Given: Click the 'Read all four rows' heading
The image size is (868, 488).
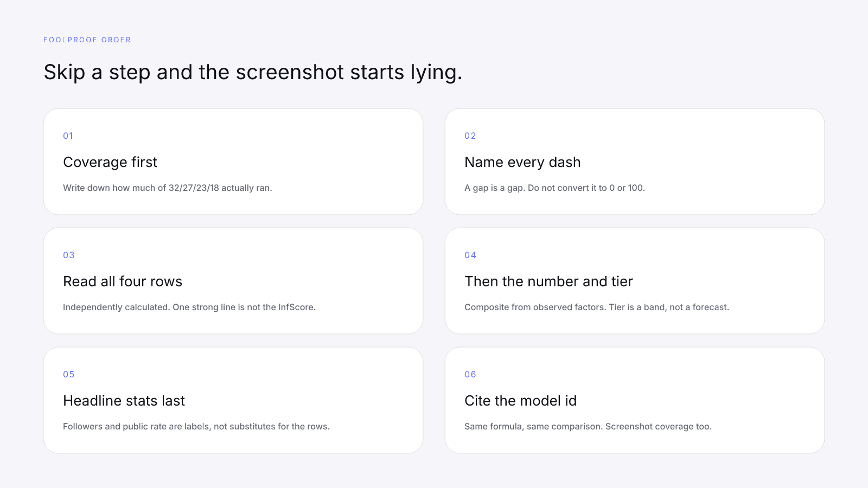Looking at the screenshot, I should [123, 281].
